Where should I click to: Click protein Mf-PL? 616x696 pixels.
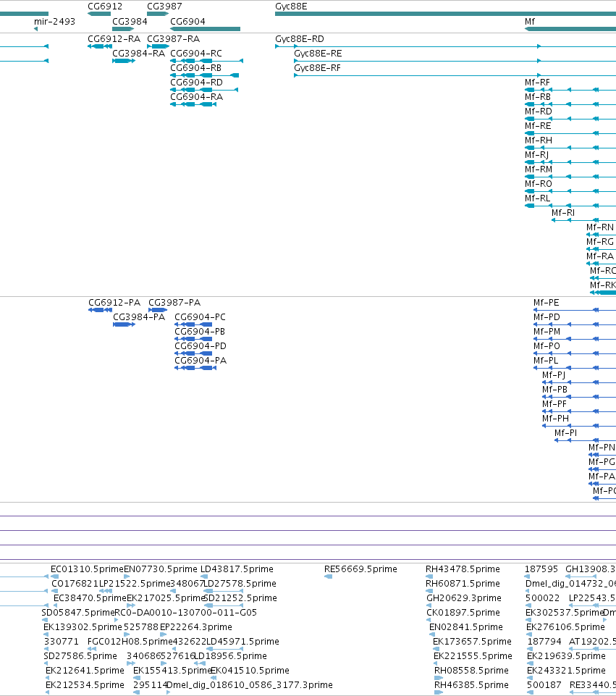click(546, 361)
